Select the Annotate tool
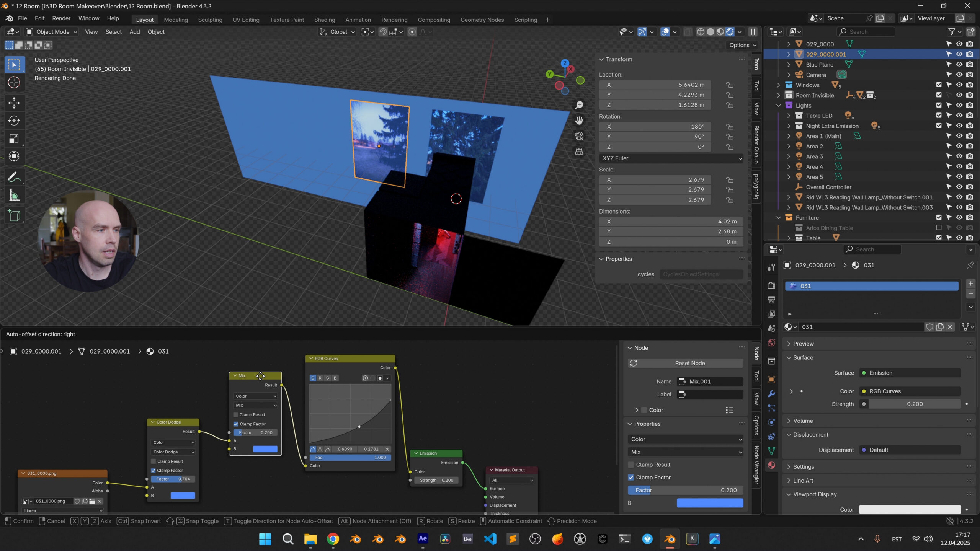The image size is (980, 551). 14,177
